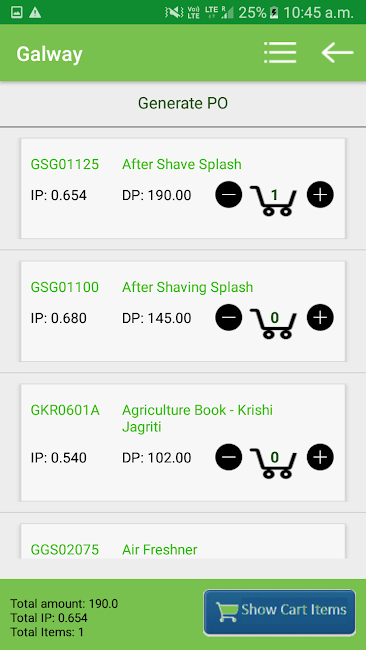Open the hamburger list menu icon
The width and height of the screenshot is (366, 650).
click(280, 53)
